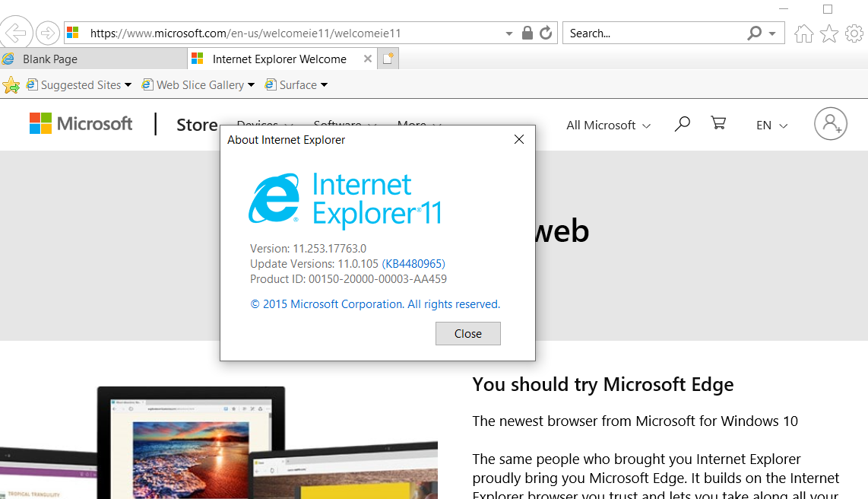Click the Add to Favorites bar star icon
This screenshot has width=868, height=499.
[x=11, y=85]
